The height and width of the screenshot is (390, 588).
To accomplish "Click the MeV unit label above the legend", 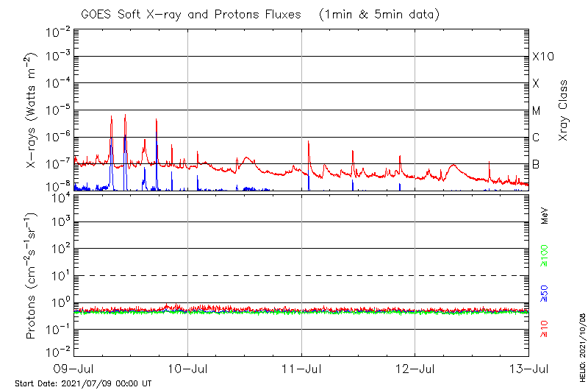I will point(545,215).
